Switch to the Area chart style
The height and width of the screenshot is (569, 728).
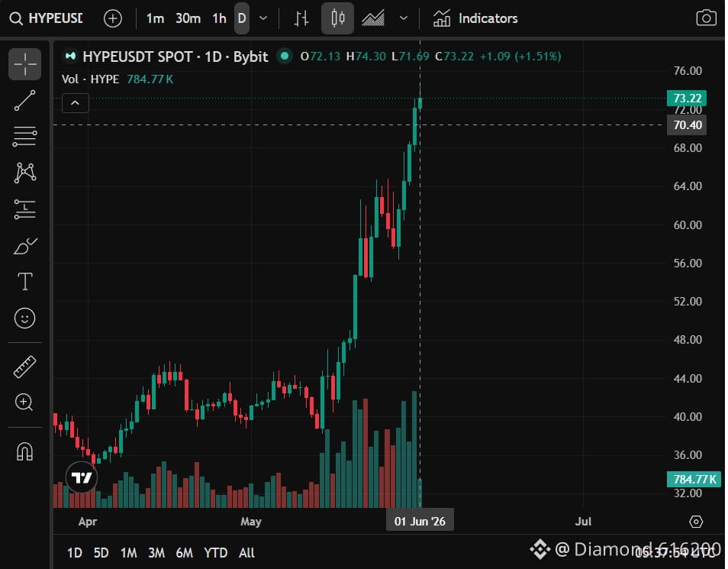(373, 18)
